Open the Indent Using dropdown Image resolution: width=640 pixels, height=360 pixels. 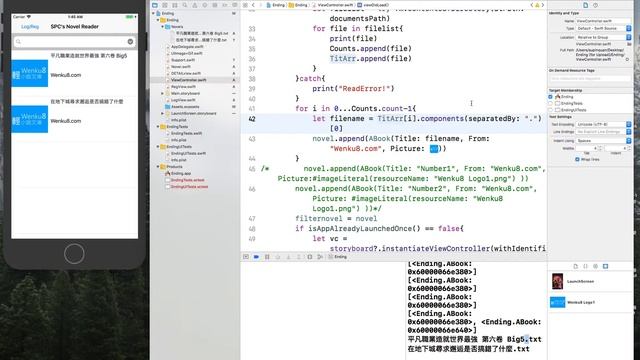(x=604, y=140)
